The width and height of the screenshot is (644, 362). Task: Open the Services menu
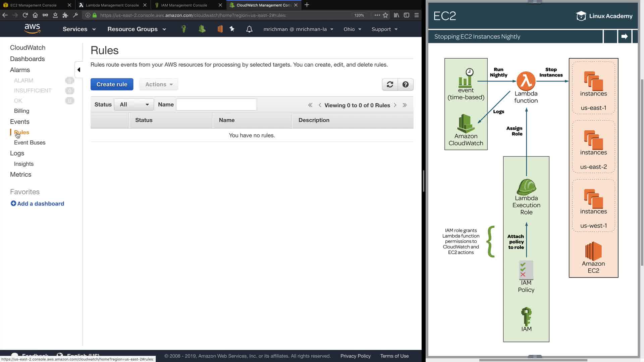tap(79, 29)
